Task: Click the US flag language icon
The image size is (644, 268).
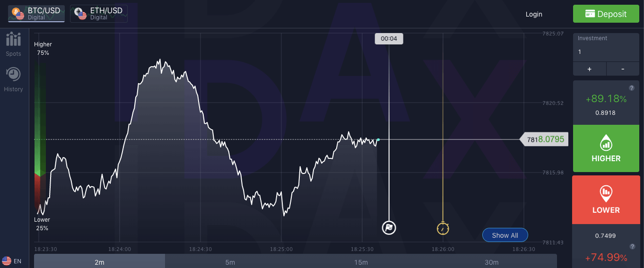Action: click(x=7, y=261)
